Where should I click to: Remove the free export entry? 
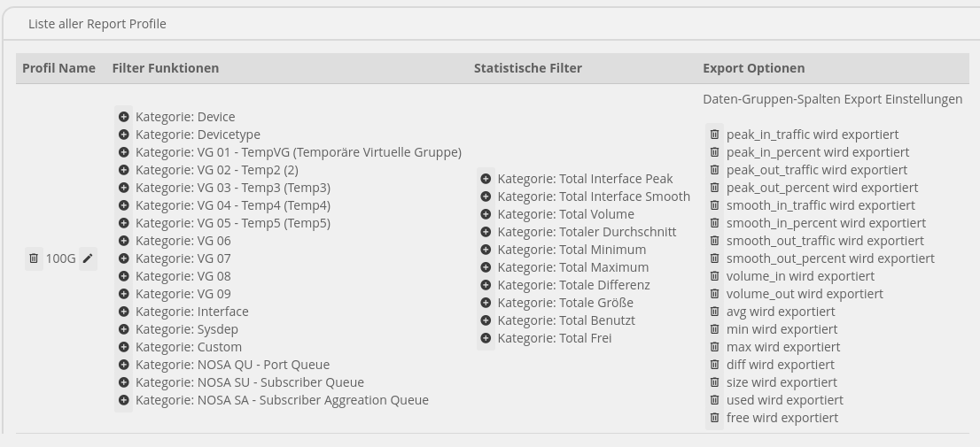click(x=714, y=418)
